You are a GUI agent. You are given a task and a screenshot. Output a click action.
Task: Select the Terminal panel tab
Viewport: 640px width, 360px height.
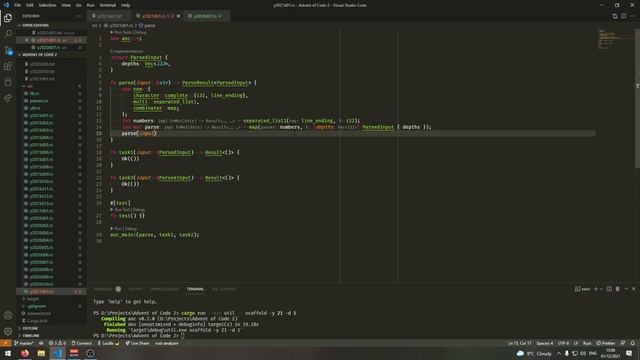tap(195, 289)
